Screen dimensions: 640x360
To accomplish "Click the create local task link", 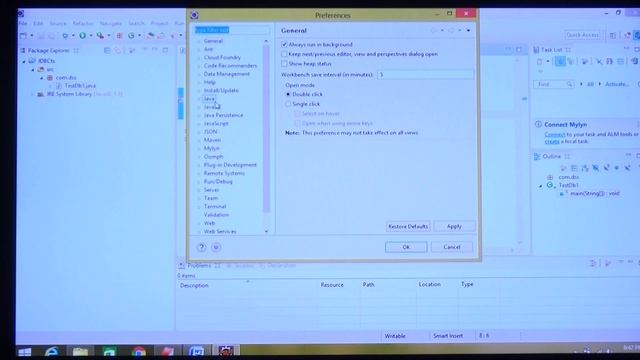I will pos(552,141).
